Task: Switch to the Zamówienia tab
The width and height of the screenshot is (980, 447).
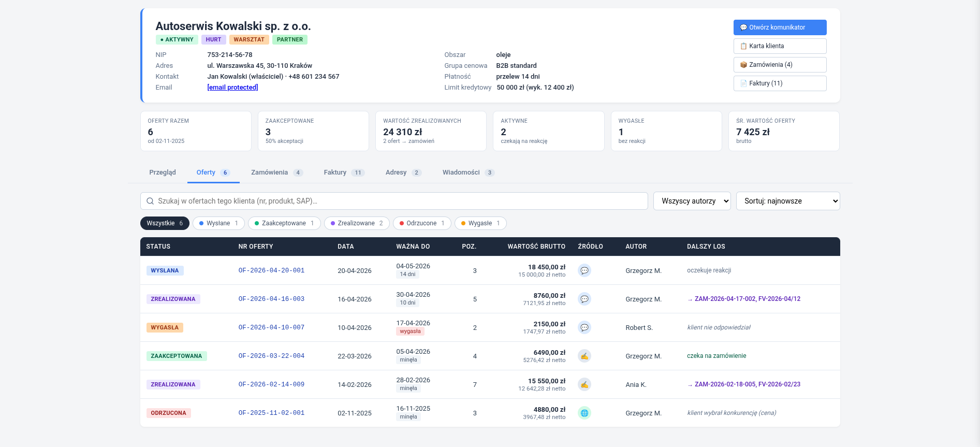Action: (277, 172)
